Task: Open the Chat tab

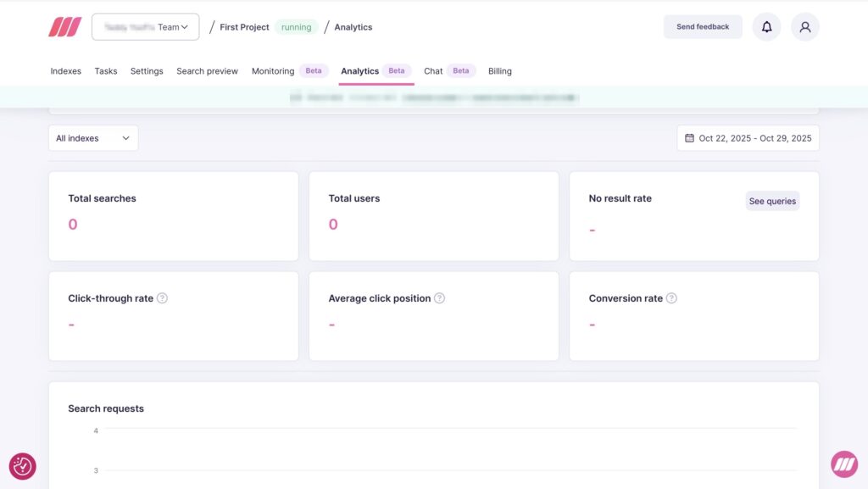Action: [432, 71]
